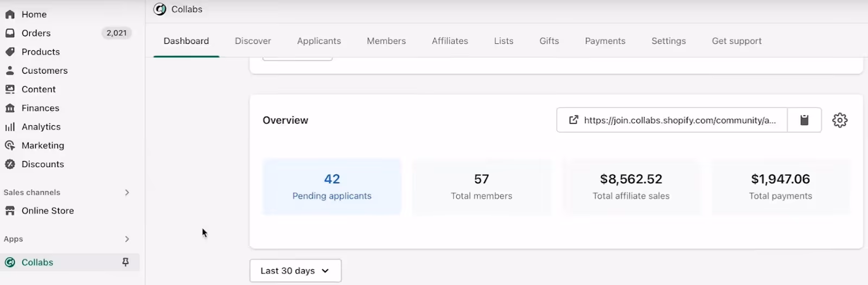868x285 pixels.
Task: Select the Lists tab
Action: [503, 41]
